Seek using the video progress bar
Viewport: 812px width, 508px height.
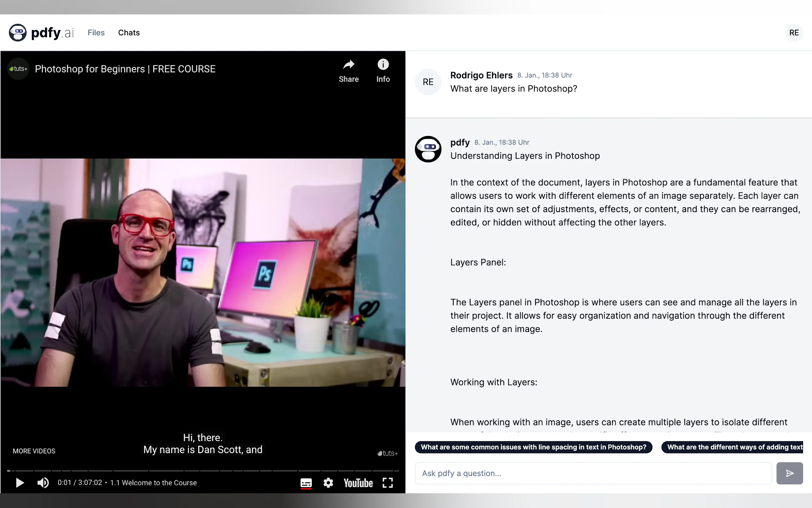(203, 470)
